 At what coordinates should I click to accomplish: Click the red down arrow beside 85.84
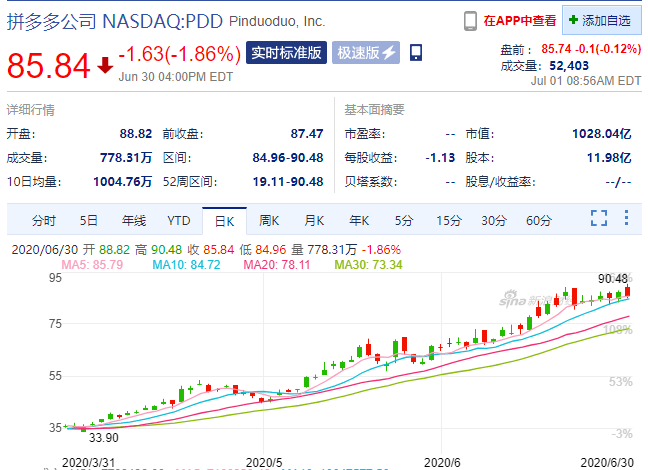point(105,65)
